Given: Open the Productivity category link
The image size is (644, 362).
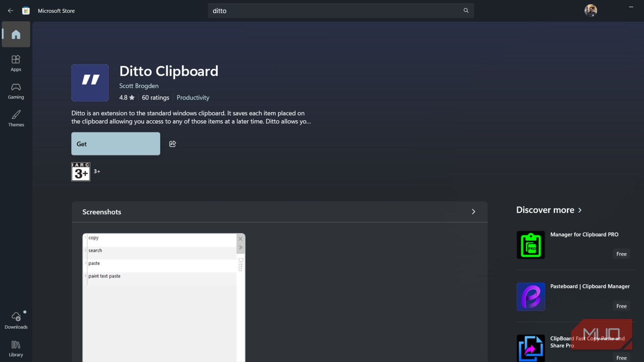Looking at the screenshot, I should (193, 98).
